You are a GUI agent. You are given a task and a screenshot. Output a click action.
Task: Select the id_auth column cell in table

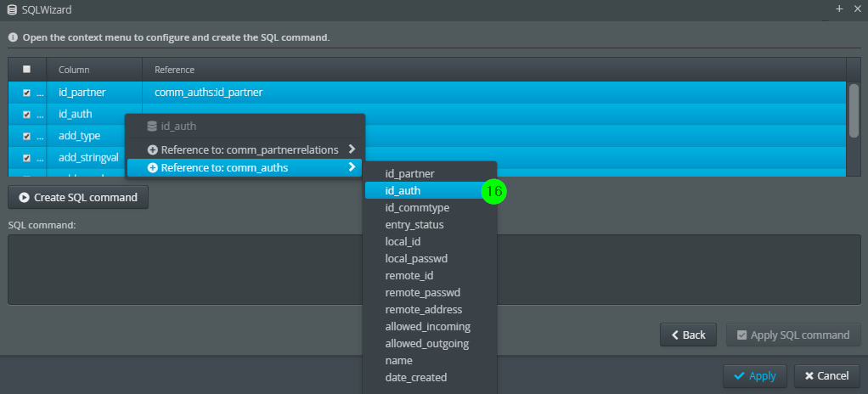point(94,115)
